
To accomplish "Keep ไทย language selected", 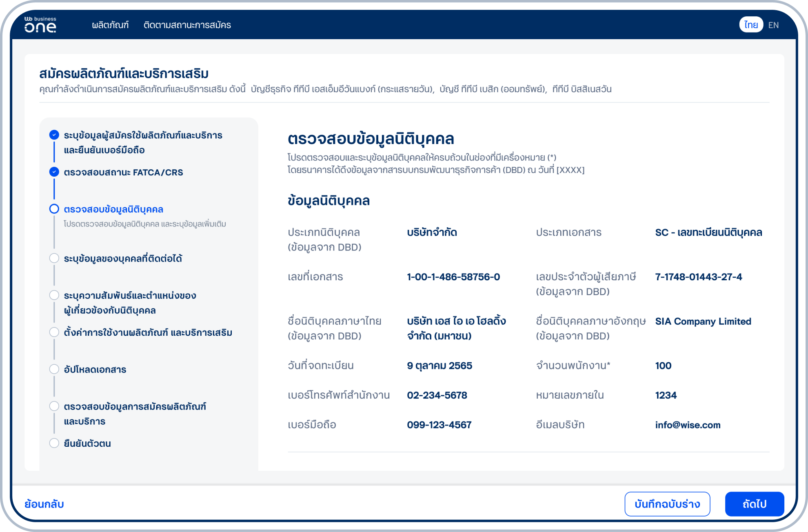I will point(751,25).
